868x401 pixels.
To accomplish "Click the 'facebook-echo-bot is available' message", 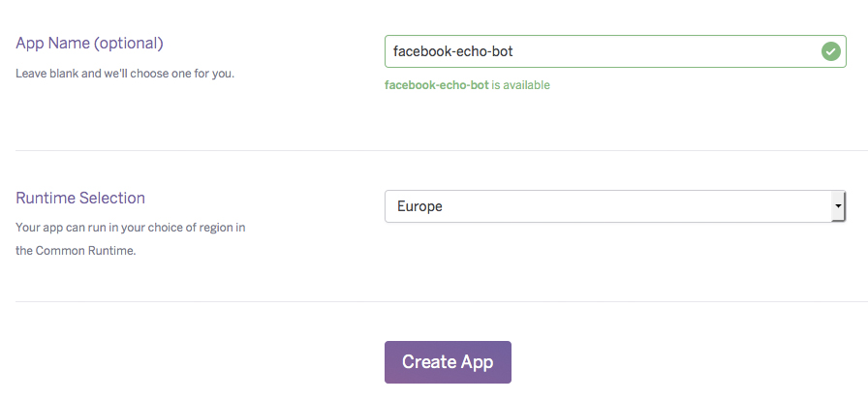I will (467, 84).
